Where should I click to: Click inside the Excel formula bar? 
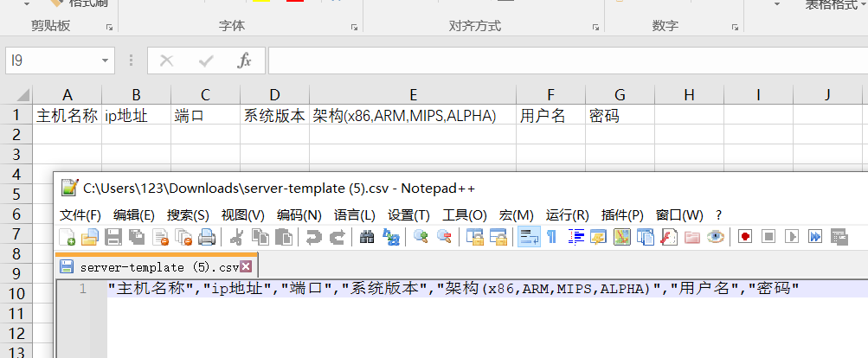[x=563, y=61]
